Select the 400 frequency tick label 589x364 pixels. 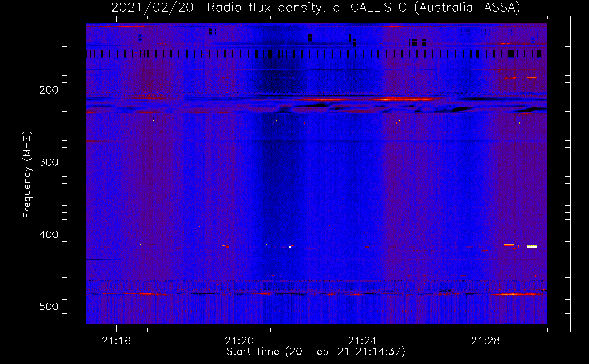49,234
